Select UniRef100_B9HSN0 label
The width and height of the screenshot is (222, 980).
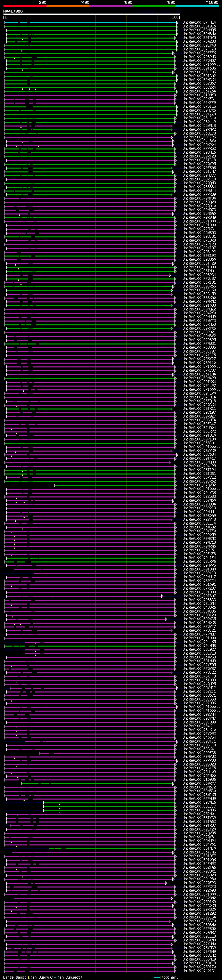[x=199, y=34]
